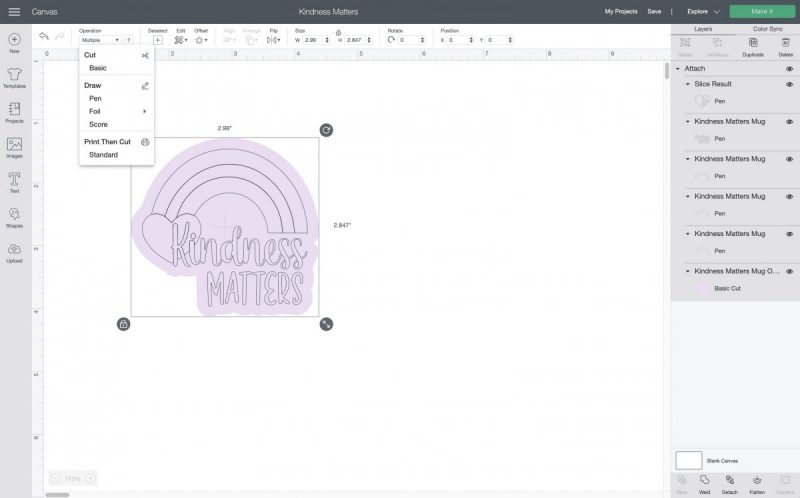800x498 pixels.
Task: Hide the Kindness Matters Mug O... layer
Action: (x=789, y=271)
